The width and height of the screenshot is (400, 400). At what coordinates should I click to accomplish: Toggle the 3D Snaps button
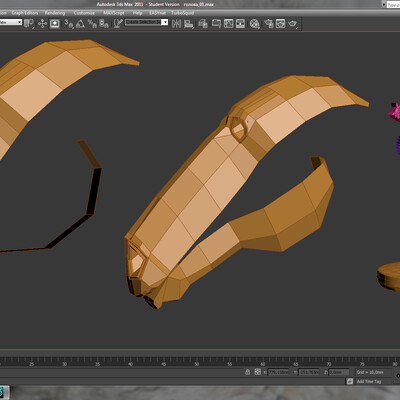coord(69,23)
